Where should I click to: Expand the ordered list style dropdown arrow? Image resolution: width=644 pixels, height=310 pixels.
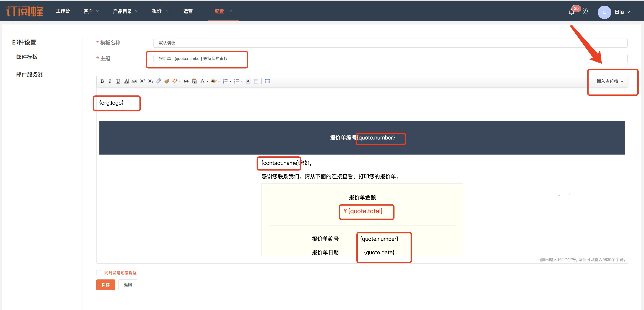(x=230, y=81)
